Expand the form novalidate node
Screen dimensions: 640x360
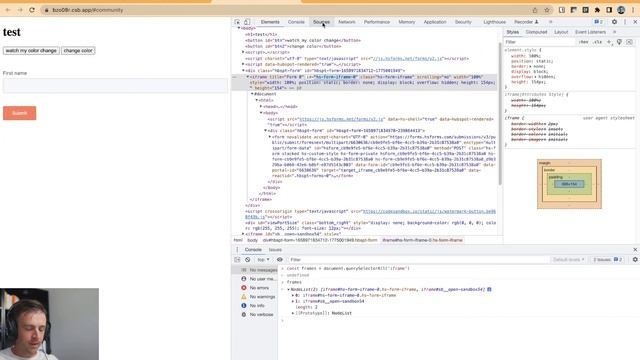pyautogui.click(x=269, y=137)
